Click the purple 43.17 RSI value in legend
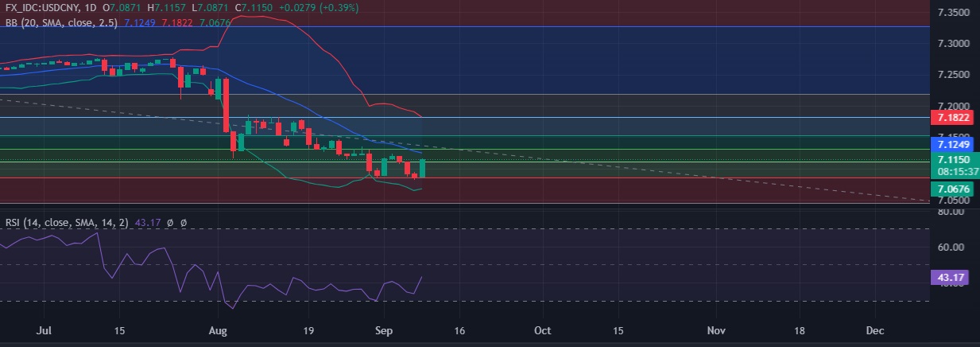The height and width of the screenshot is (347, 980). [x=148, y=224]
